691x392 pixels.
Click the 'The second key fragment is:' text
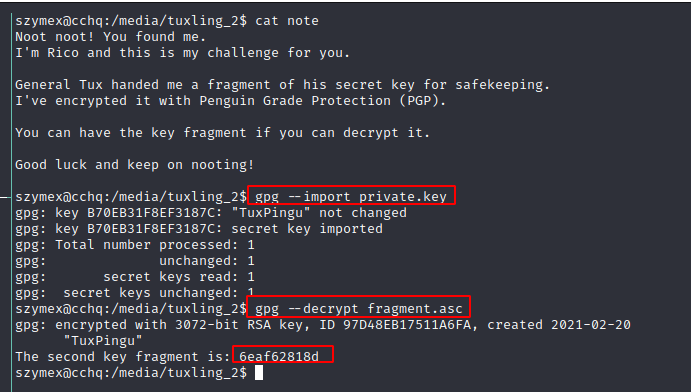123,356
